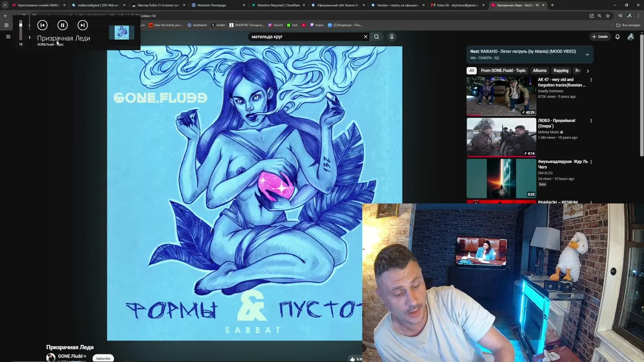The width and height of the screenshot is (644, 362).
Task: Bookmark this page with star icon
Action: [607, 16]
